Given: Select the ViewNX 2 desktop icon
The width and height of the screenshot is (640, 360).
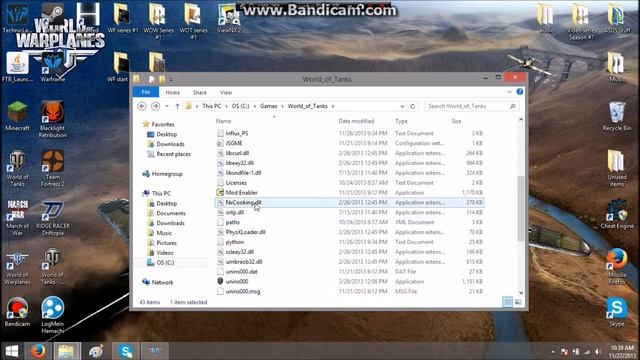Looking at the screenshot, I should pyautogui.click(x=229, y=18).
